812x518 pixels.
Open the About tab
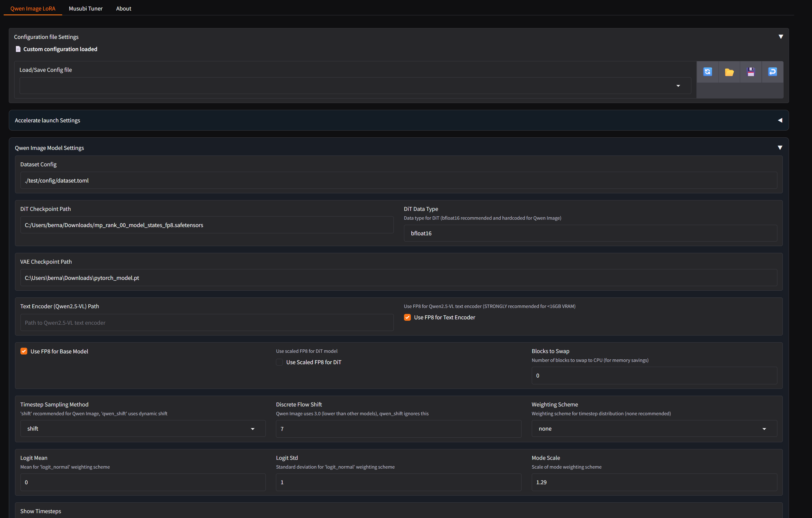tap(124, 9)
